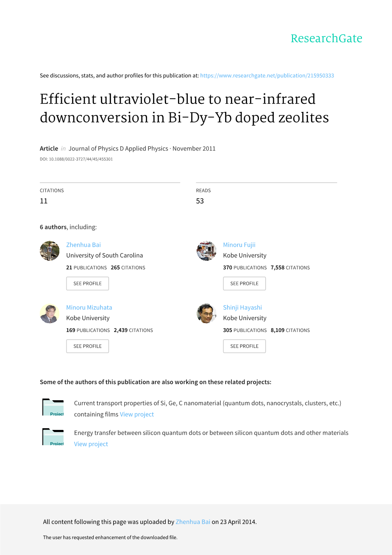Click uploader Zhenhua Bai link in footer
This screenshot has height=555, width=392.
[193, 522]
